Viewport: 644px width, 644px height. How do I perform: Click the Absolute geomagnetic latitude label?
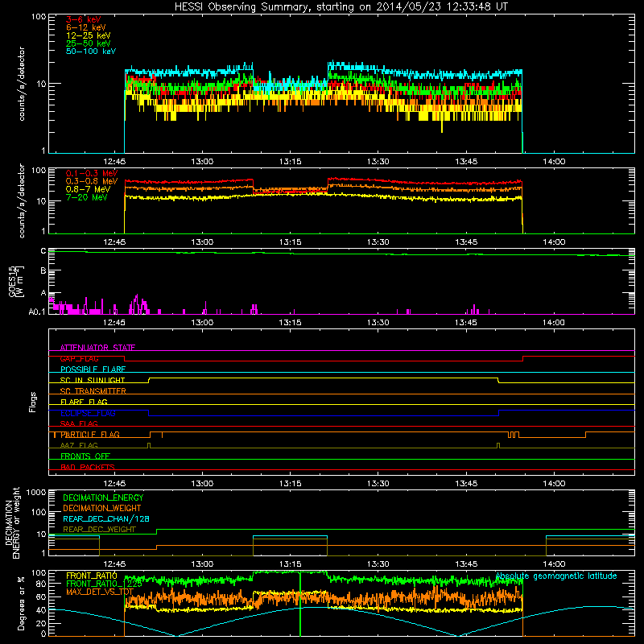pyautogui.click(x=556, y=576)
